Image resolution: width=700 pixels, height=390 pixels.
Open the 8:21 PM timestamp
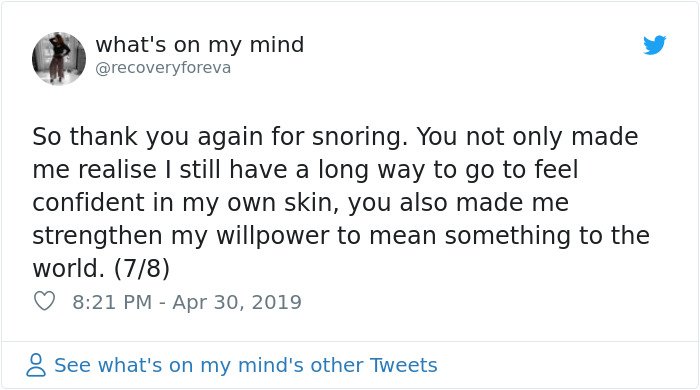112,302
